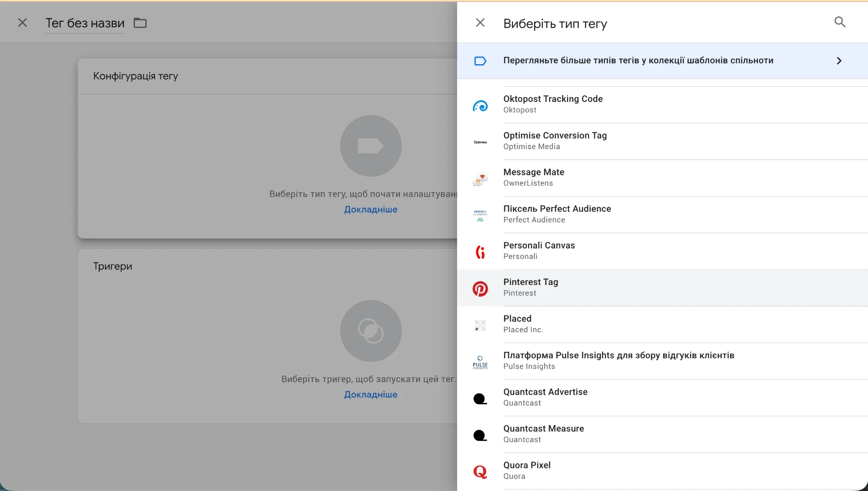
Task: Select Message Mate tag type
Action: click(662, 178)
